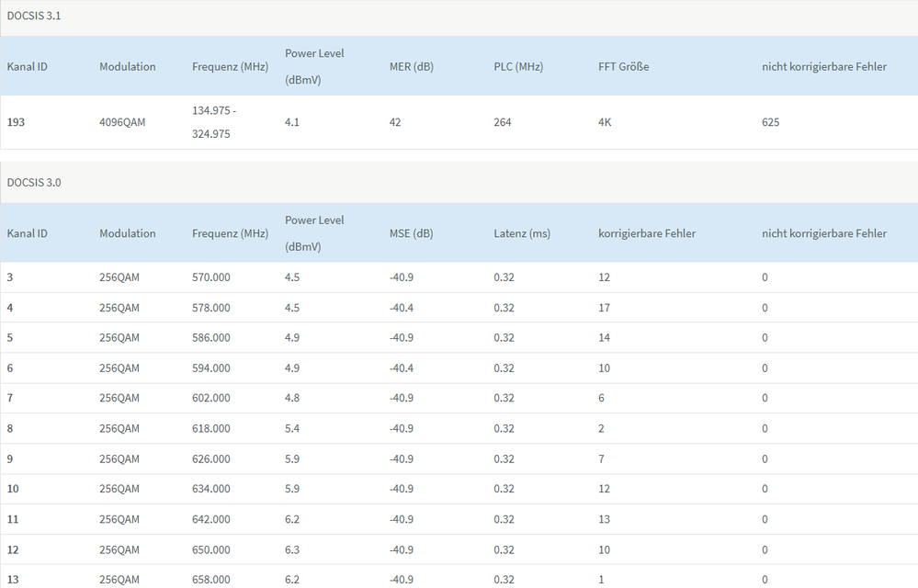Select channel ID 6 row
Viewport: 918px width, 588px height.
459,368
